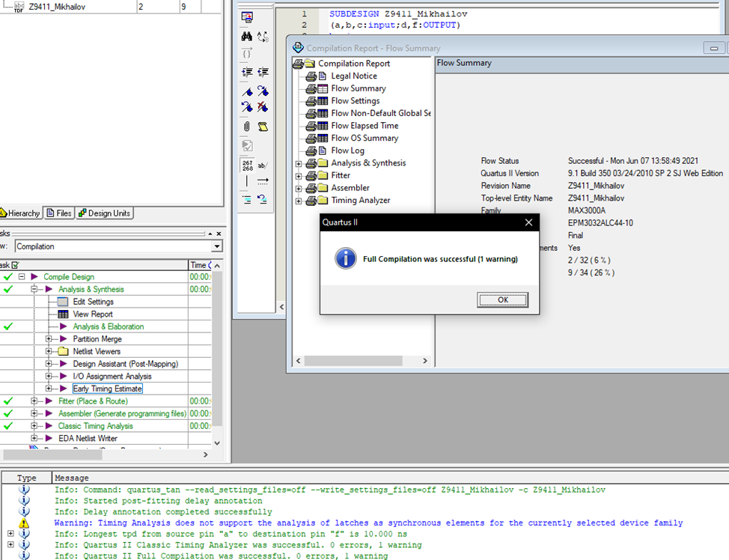Expand the Fitter (Place & Route) task
Viewport: 729px width, 560px height.
click(34, 401)
